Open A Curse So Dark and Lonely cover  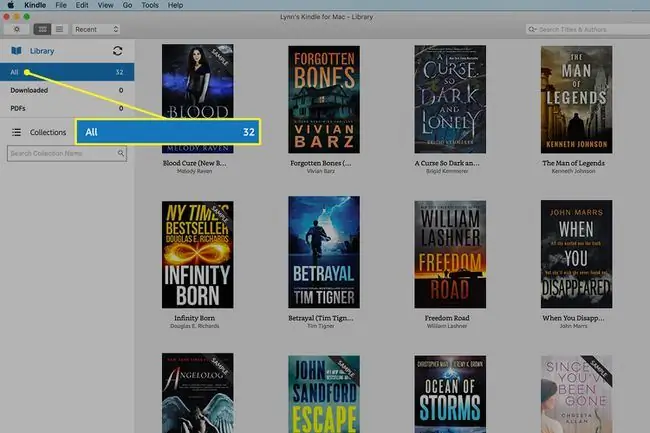(450, 99)
